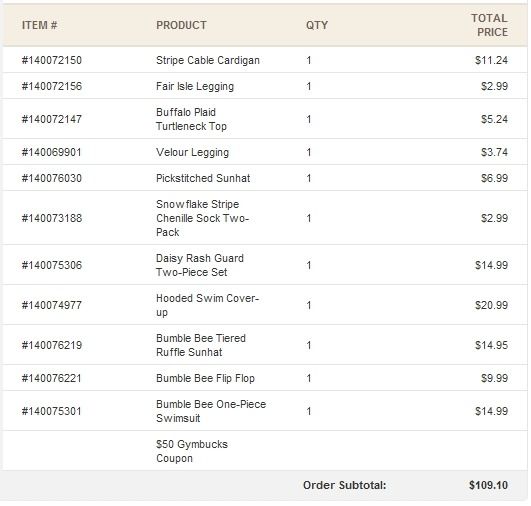Select item number #140076219

pyautogui.click(x=51, y=345)
